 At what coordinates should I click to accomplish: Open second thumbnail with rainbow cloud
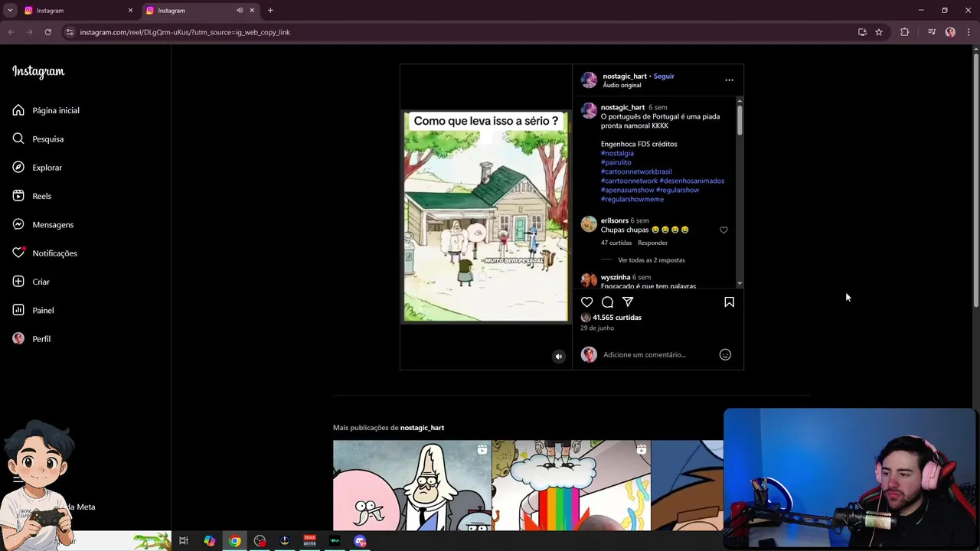(571, 485)
